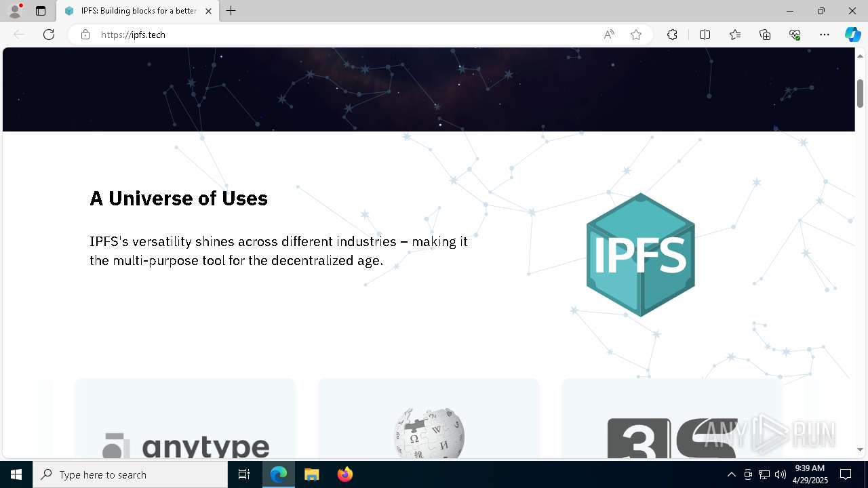Click the 'A Universe of Uses' heading
Image resolution: width=868 pixels, height=488 pixels.
(179, 199)
